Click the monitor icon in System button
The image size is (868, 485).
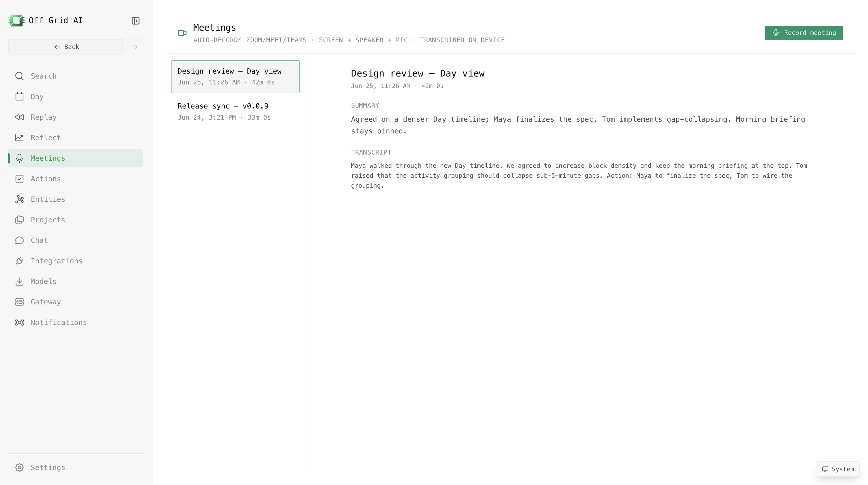[x=825, y=469]
